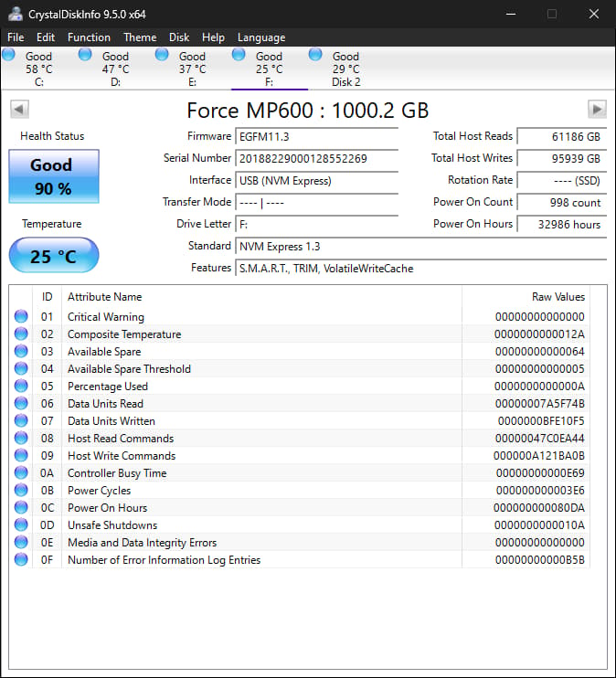Click status orb of Unsafe Shutdowns row
616x678 pixels.
click(21, 524)
